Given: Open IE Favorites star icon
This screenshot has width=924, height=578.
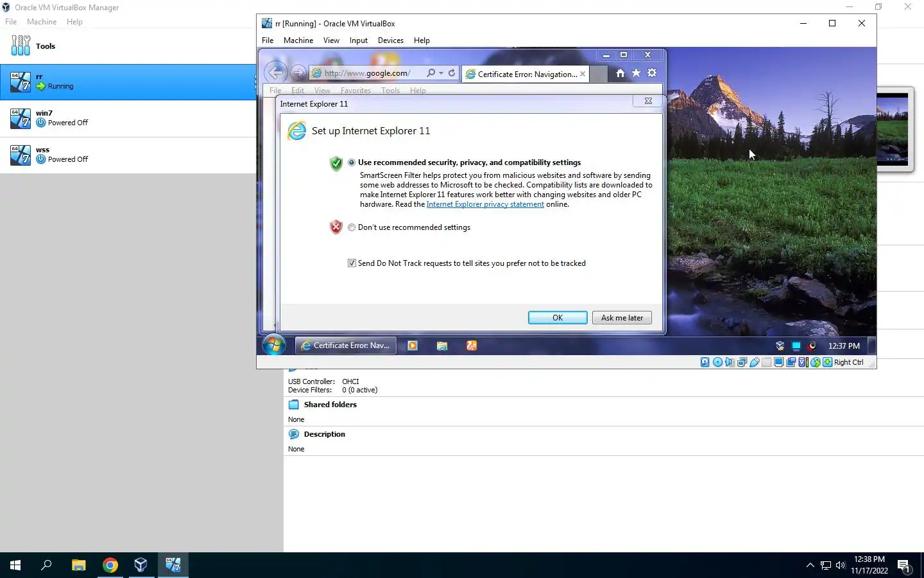Looking at the screenshot, I should tap(636, 73).
